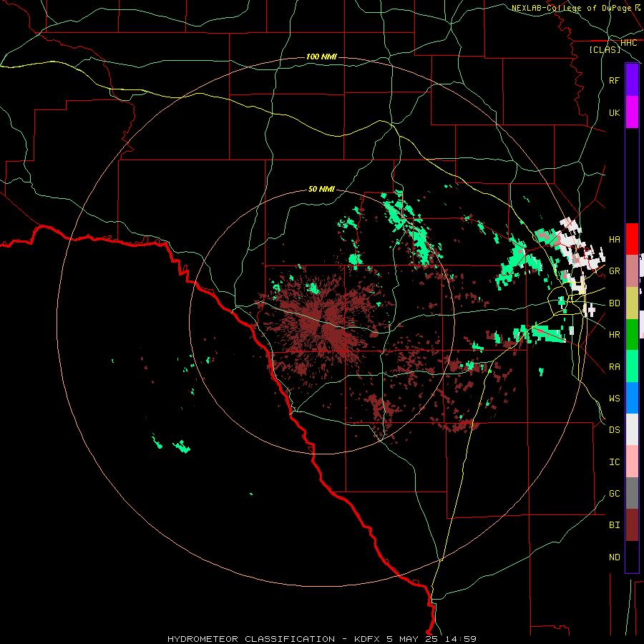The image size is (644, 644).
Task: Click the RF purple legend swatch
Action: [632, 80]
